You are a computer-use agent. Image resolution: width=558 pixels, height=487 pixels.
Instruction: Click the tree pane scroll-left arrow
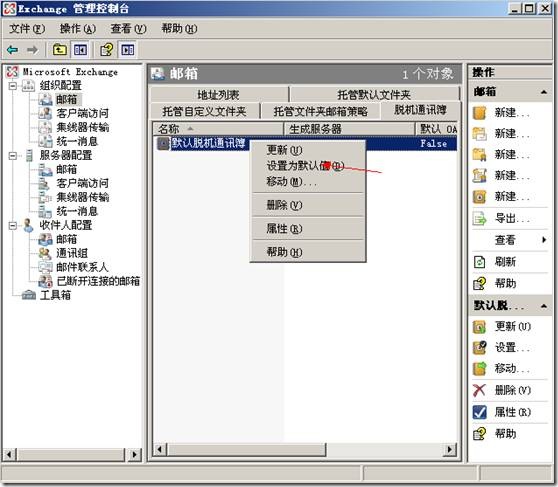9,454
